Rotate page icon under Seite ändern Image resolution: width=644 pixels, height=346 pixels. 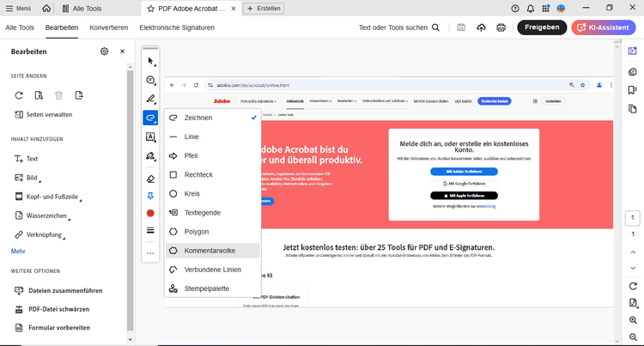(19, 95)
